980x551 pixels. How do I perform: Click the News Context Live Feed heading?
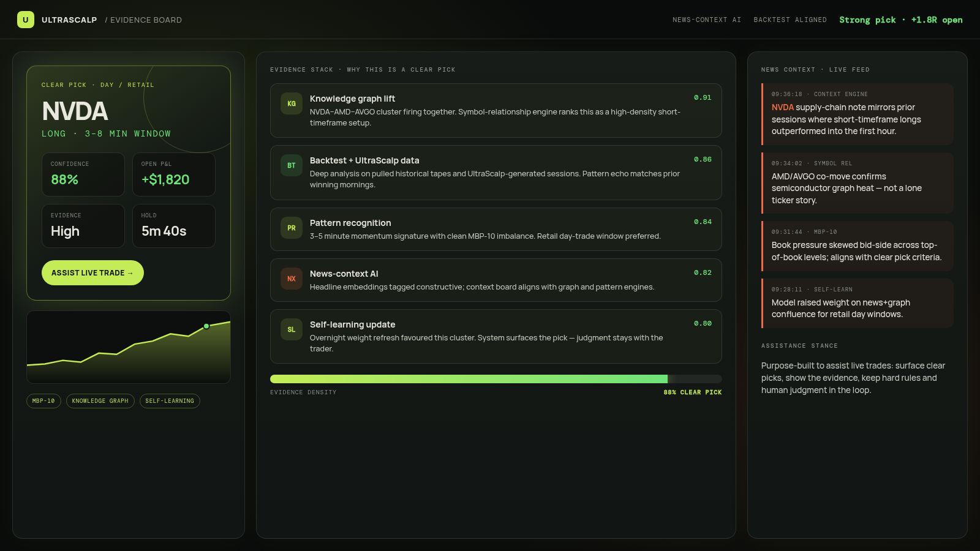point(815,70)
